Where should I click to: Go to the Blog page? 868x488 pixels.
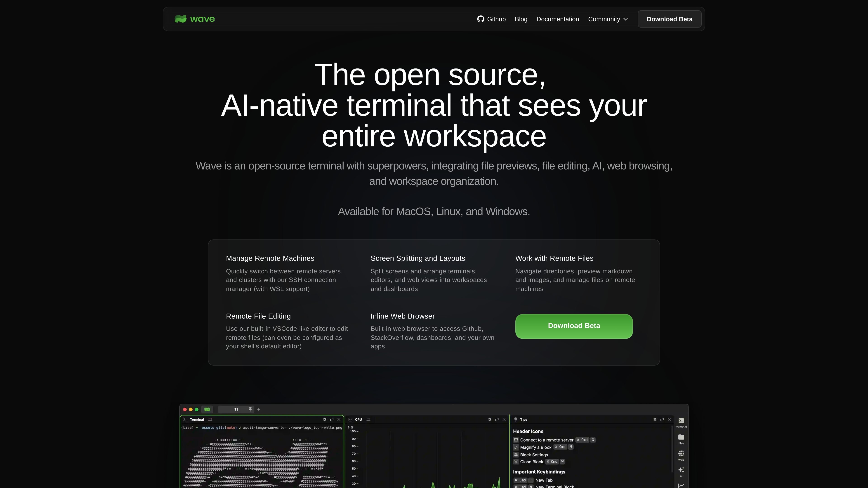[521, 19]
